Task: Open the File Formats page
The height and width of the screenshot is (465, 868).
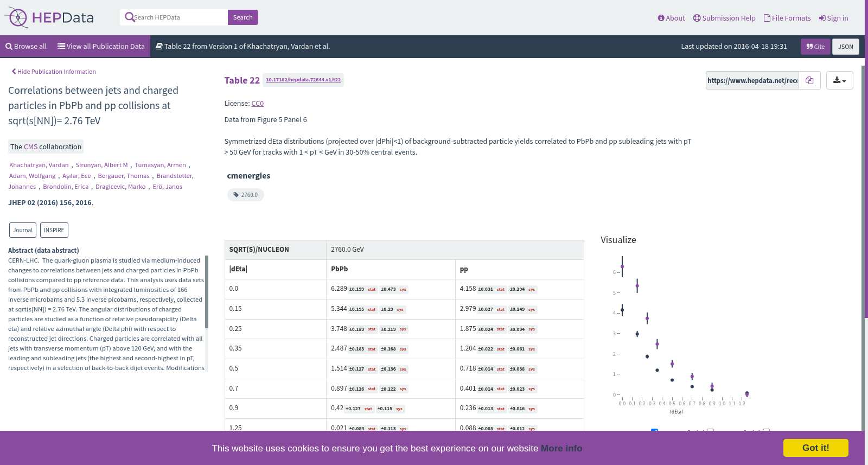Action: point(787,18)
